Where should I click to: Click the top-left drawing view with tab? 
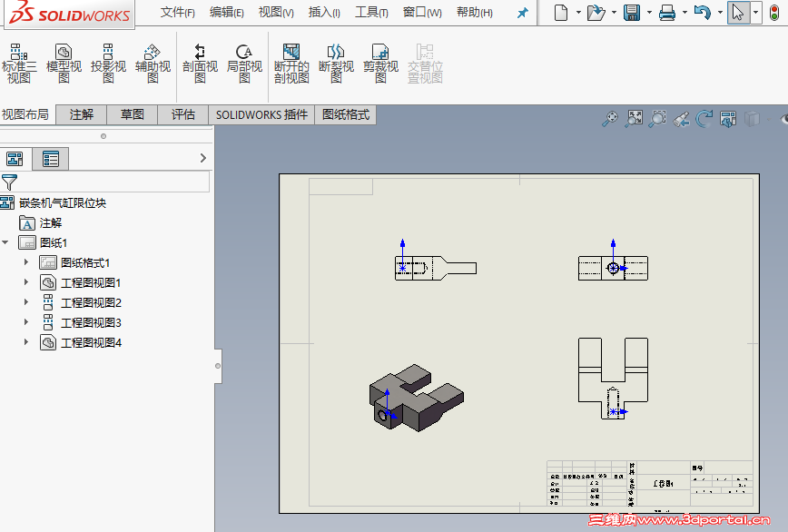(x=435, y=268)
